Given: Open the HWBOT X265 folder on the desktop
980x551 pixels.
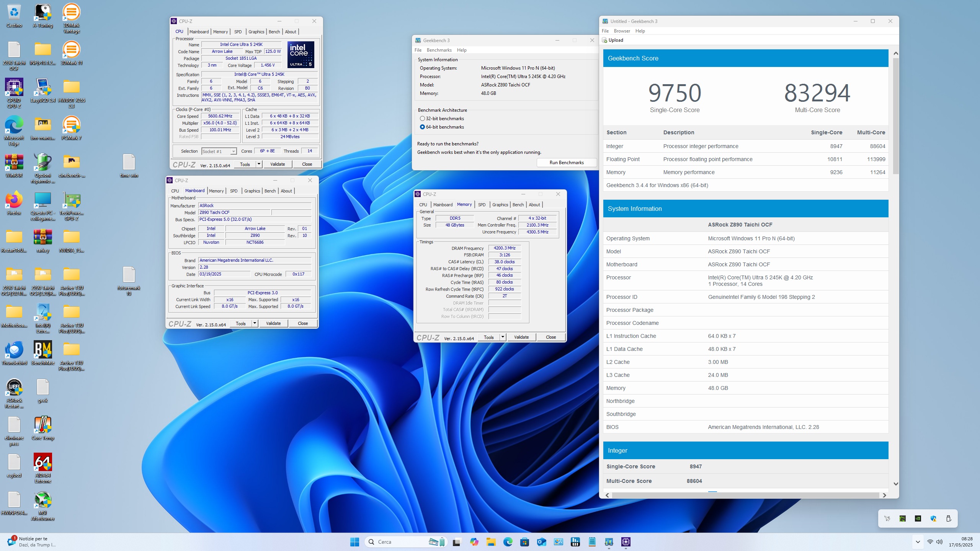Looking at the screenshot, I should pyautogui.click(x=71, y=93).
